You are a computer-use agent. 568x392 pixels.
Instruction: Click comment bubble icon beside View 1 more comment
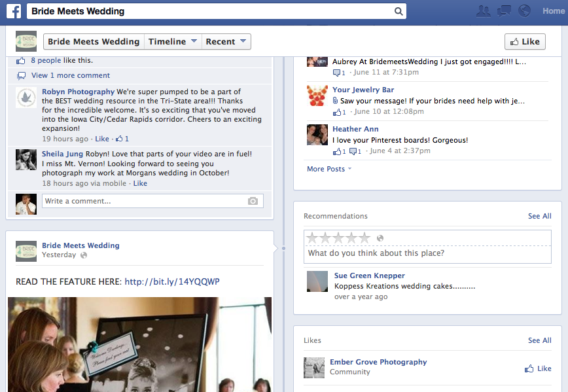coord(22,76)
